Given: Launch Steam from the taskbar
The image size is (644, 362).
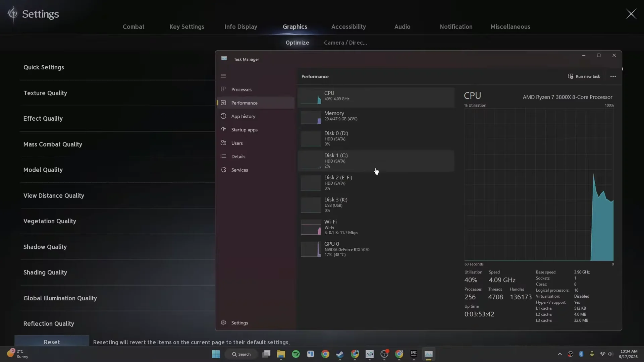Looking at the screenshot, I should point(340,354).
